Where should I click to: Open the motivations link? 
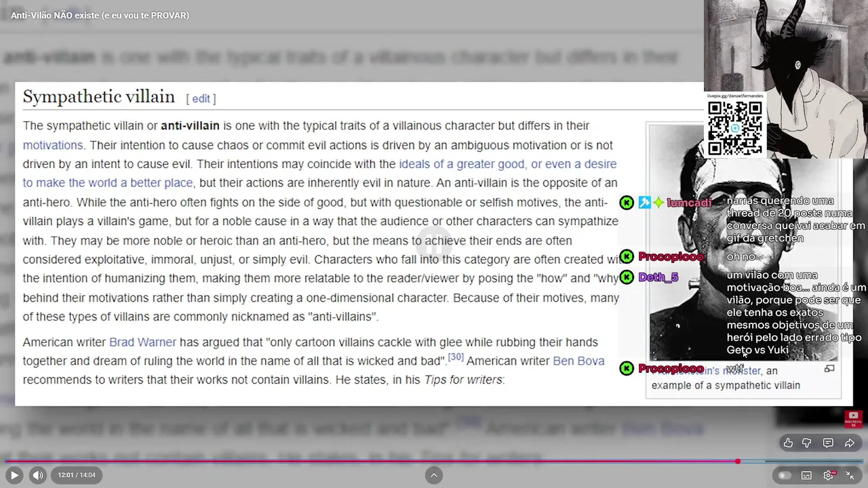tap(52, 145)
